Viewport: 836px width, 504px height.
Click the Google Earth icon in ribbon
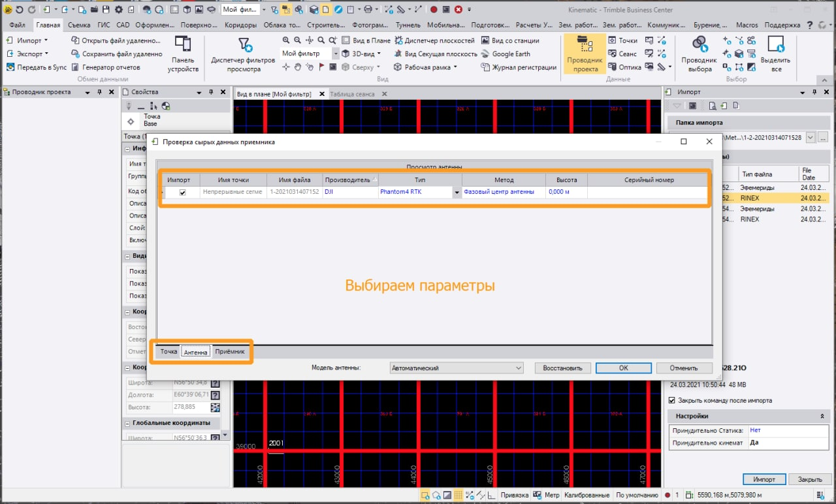point(485,54)
